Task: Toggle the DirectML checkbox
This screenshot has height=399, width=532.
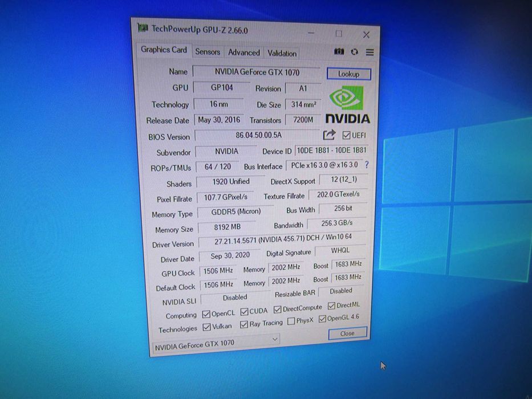Action: click(x=331, y=306)
